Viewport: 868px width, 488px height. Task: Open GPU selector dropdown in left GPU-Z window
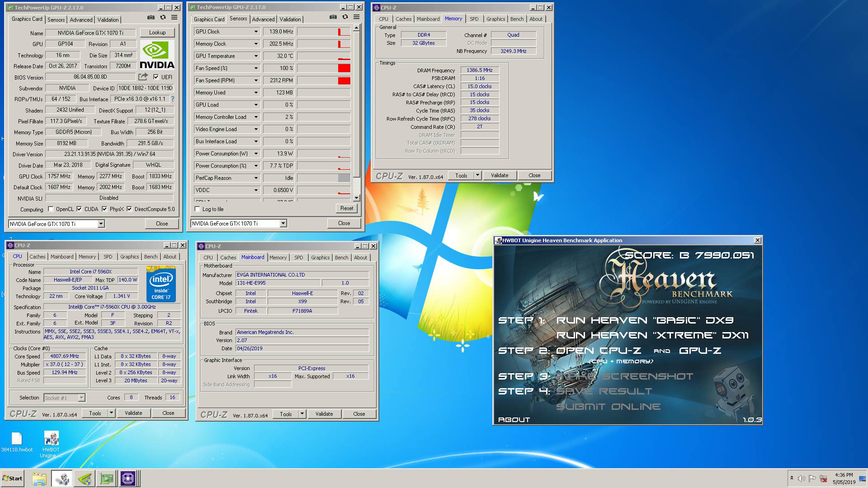(x=101, y=224)
